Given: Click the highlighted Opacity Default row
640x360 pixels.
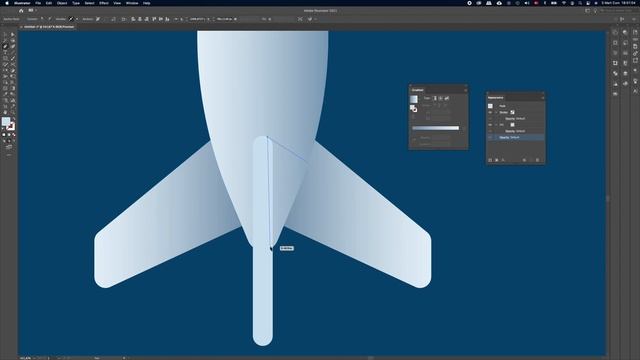Looking at the screenshot, I should click(x=516, y=138).
